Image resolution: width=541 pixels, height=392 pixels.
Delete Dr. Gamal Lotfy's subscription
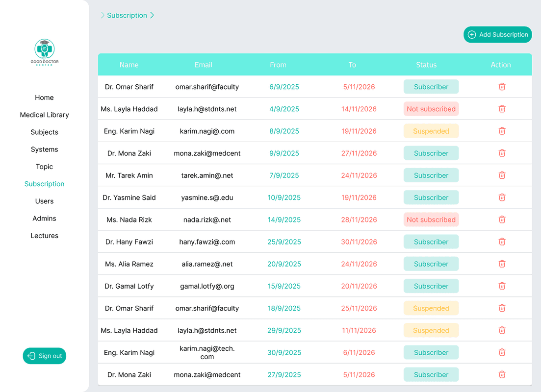point(502,286)
